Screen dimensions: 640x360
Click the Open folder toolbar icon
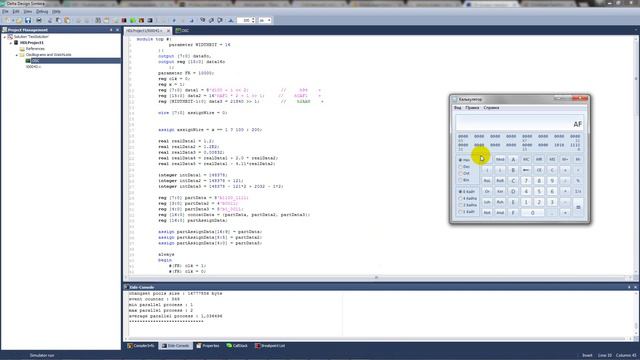19,20
